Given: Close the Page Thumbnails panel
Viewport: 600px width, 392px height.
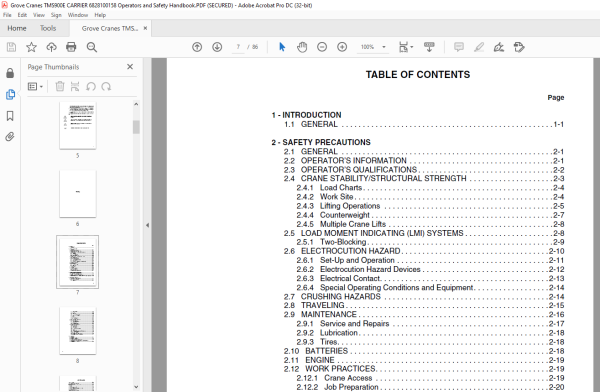Looking at the screenshot, I should click(130, 67).
